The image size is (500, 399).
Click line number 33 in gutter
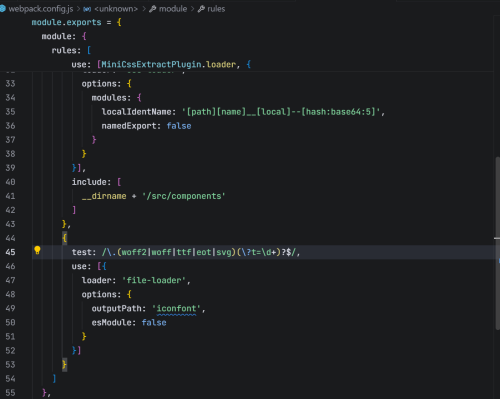coord(10,83)
